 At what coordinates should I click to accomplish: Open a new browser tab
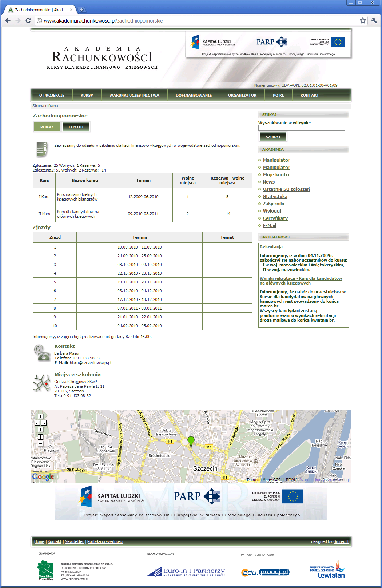point(82,10)
